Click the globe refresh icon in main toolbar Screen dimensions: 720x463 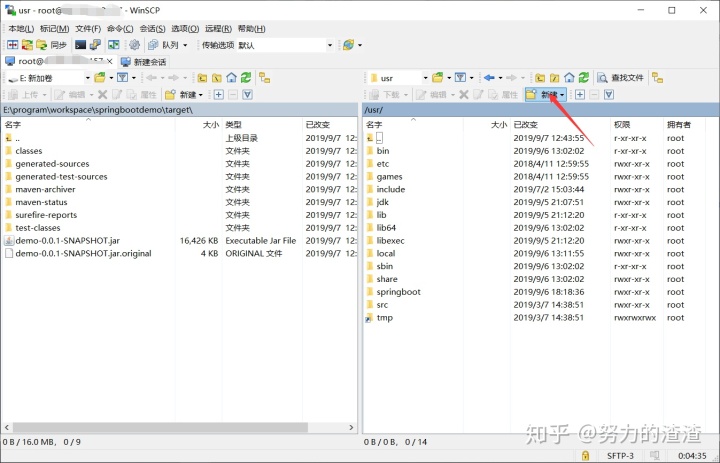(349, 45)
